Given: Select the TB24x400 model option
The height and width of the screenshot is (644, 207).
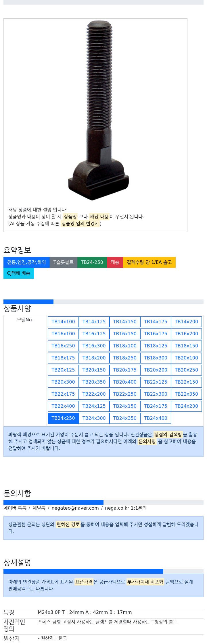Looking at the screenshot, I should [x=156, y=418].
